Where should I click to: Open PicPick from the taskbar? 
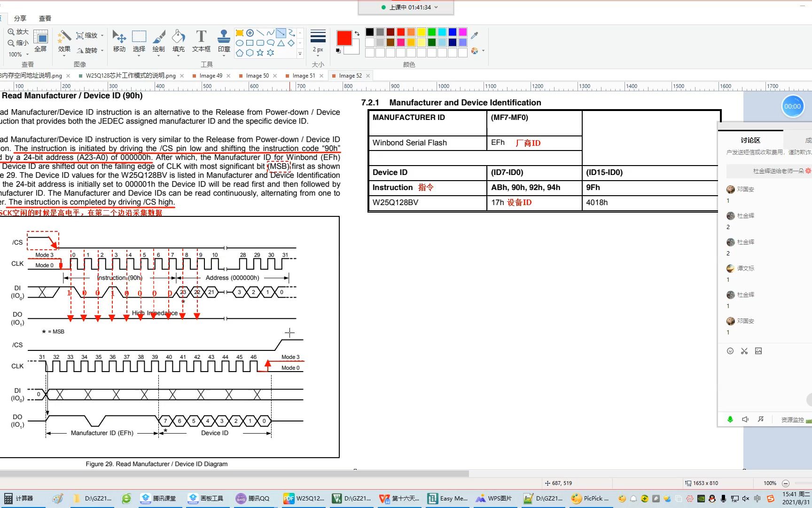[590, 498]
